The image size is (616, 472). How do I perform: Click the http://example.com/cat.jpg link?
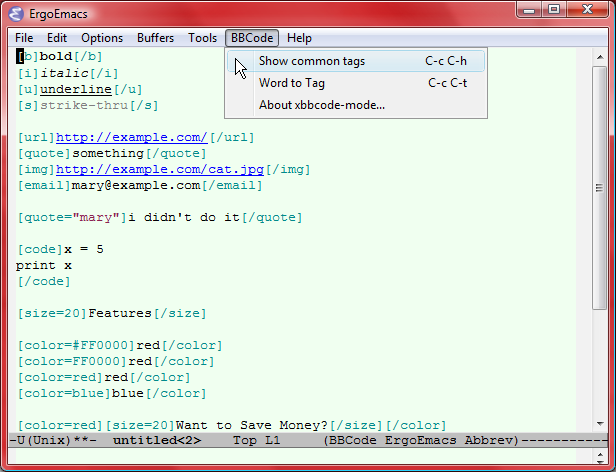click(160, 169)
